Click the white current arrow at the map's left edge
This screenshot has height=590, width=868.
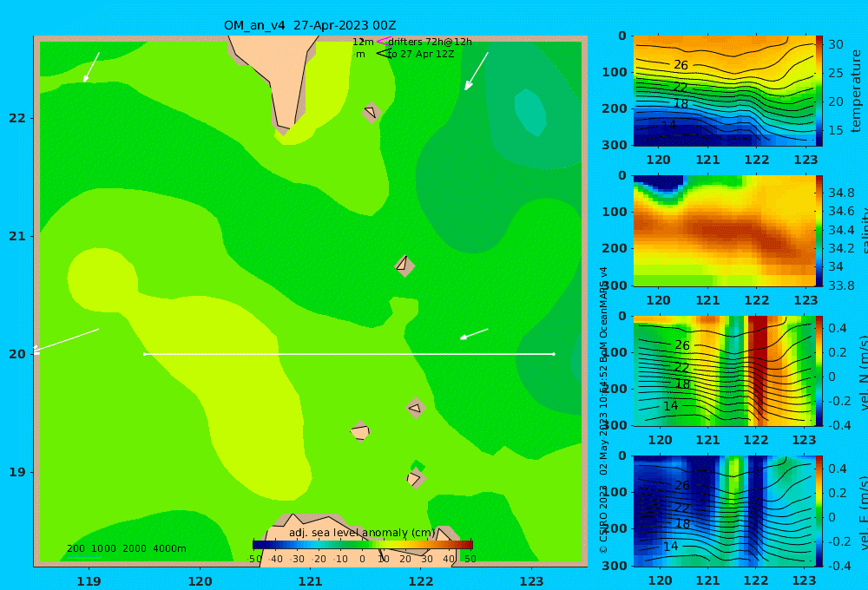click(x=66, y=340)
